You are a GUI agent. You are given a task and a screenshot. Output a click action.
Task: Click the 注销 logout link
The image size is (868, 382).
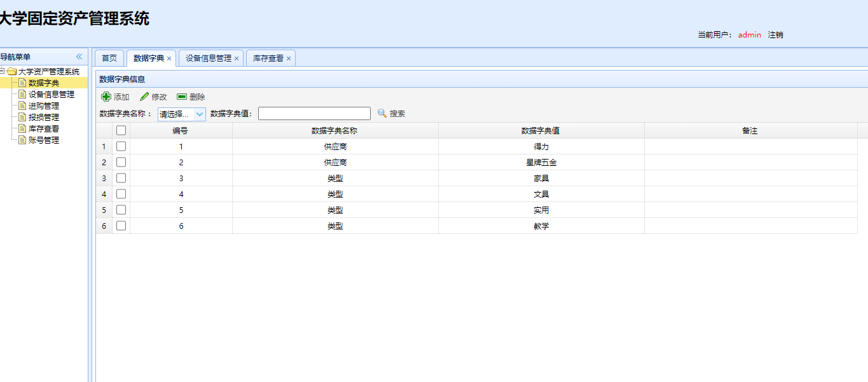(776, 35)
